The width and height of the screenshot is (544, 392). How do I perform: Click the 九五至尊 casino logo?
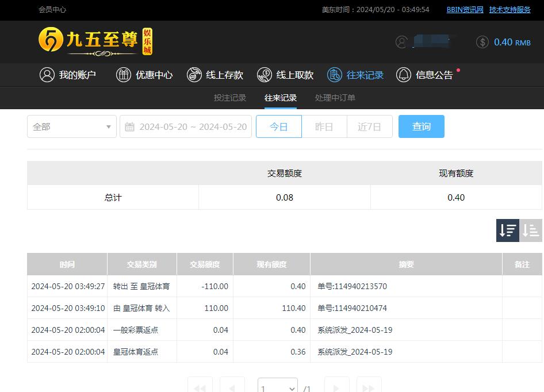pos(95,41)
